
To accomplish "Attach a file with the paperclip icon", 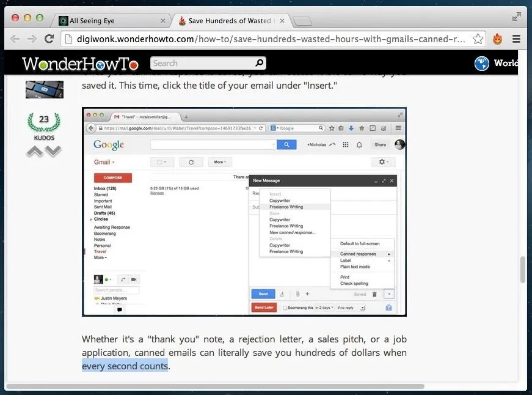I will click(x=297, y=294).
